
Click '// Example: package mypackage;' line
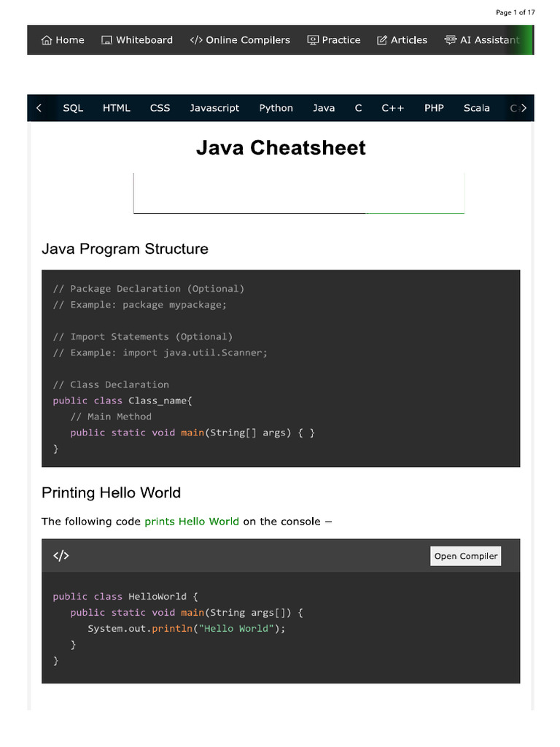point(140,305)
